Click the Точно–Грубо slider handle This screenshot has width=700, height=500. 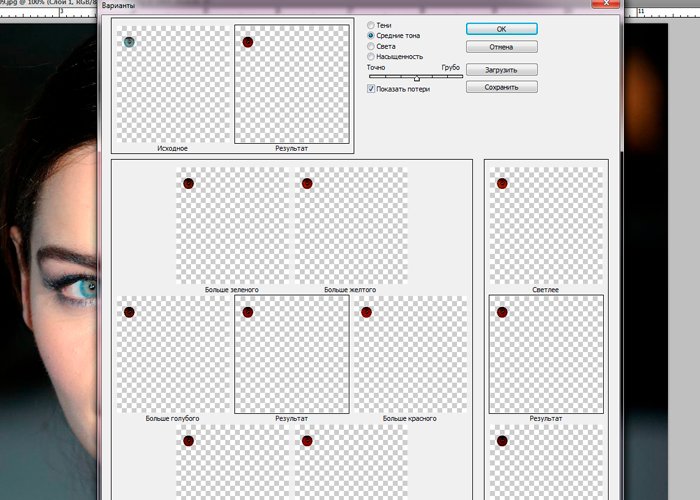tap(417, 77)
